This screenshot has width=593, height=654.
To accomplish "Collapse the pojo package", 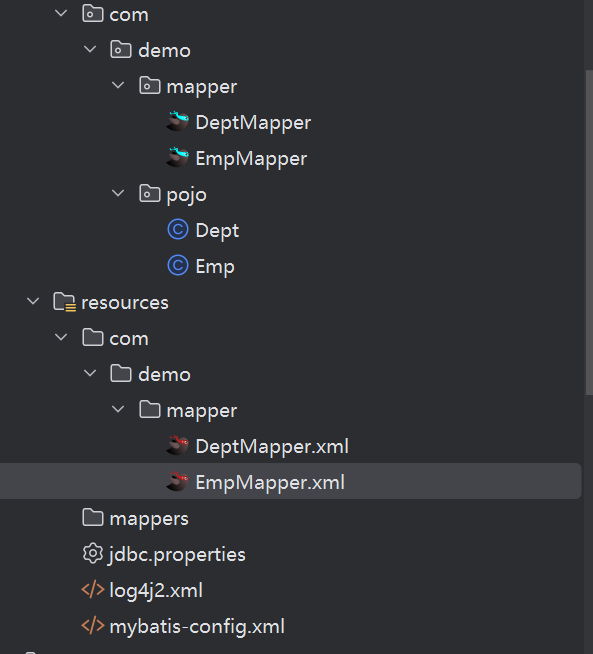I will 118,193.
